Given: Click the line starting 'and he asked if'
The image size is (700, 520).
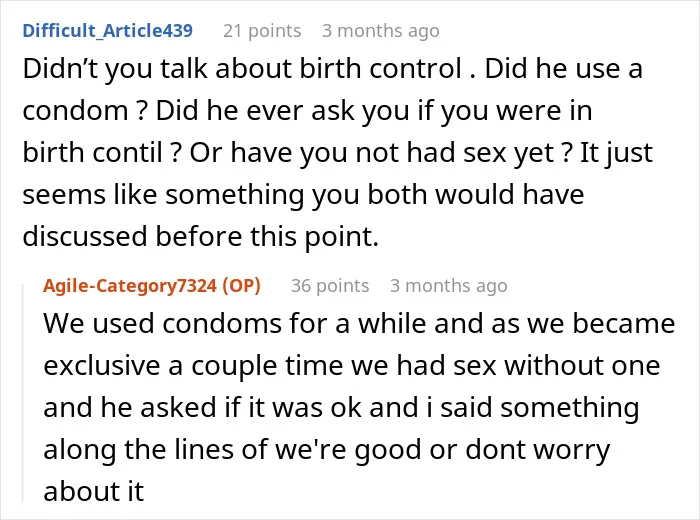Looking at the screenshot, I should pos(341,408).
